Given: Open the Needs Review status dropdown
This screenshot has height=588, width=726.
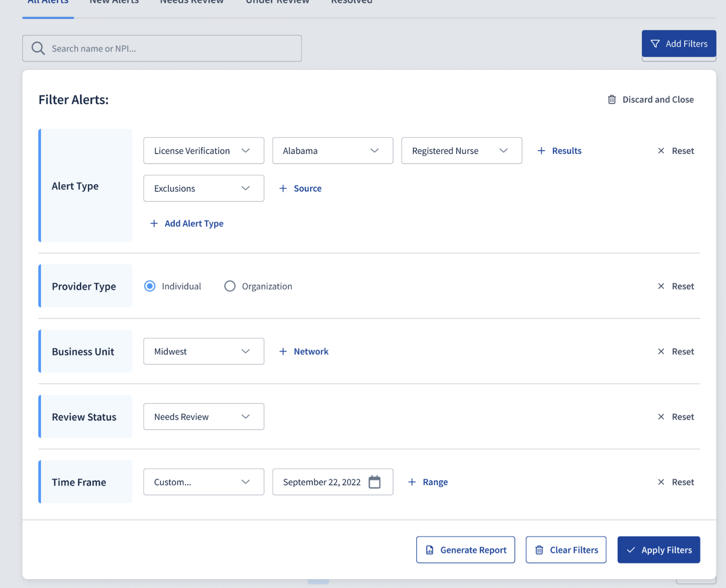Looking at the screenshot, I should pyautogui.click(x=204, y=417).
